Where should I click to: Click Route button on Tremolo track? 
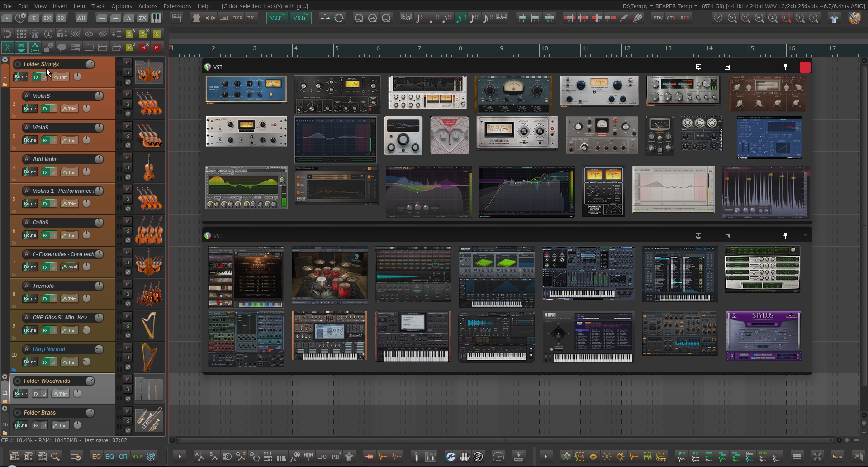(x=30, y=299)
